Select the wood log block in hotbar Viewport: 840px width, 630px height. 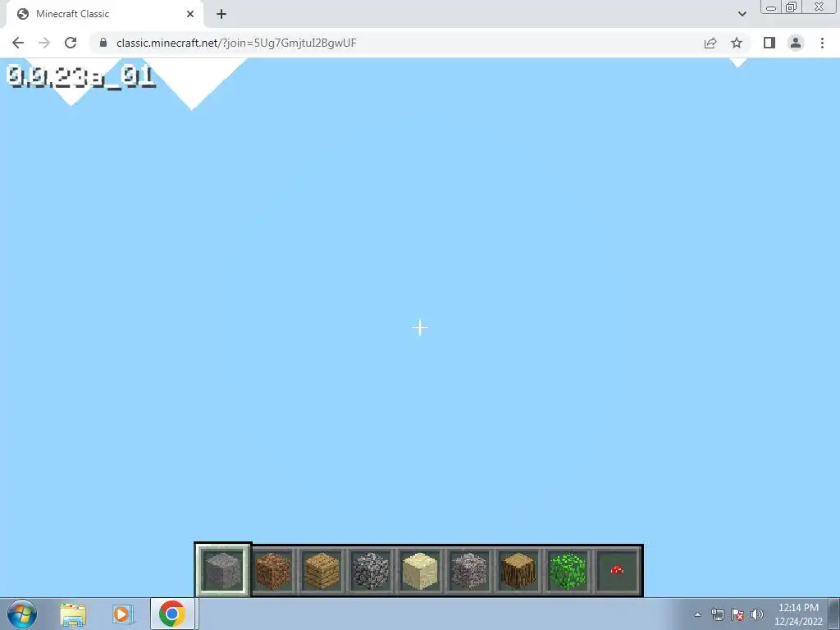coord(518,570)
